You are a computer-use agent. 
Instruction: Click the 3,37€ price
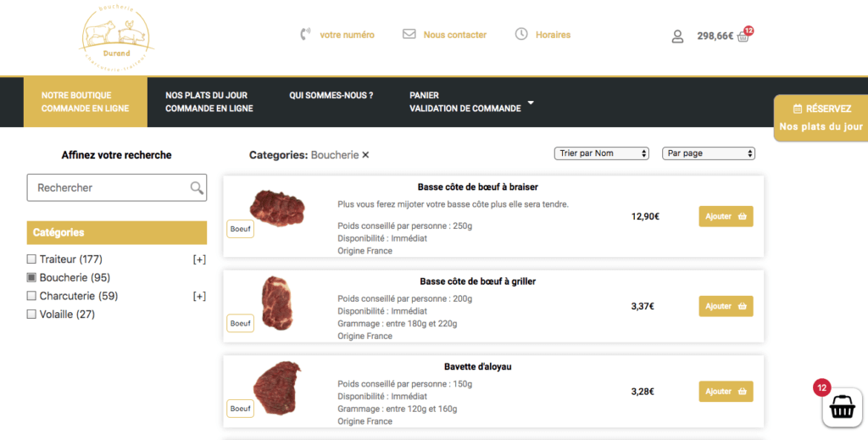(643, 306)
